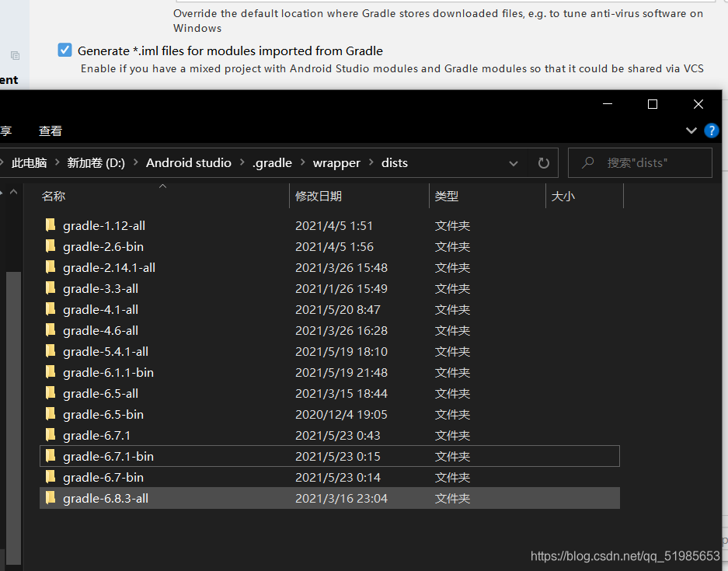
Task: Select gradle-4.1-all folder icon
Action: click(51, 308)
